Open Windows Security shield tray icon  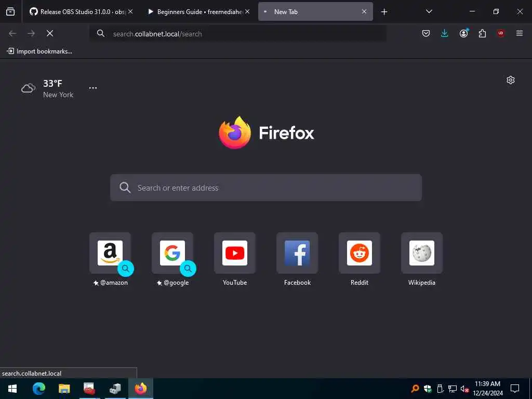[x=428, y=389]
